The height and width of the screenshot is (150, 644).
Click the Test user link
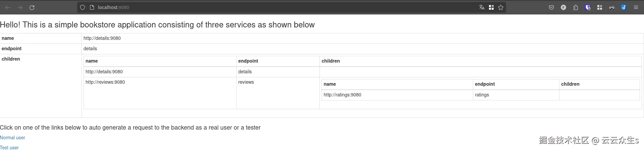pyautogui.click(x=9, y=147)
